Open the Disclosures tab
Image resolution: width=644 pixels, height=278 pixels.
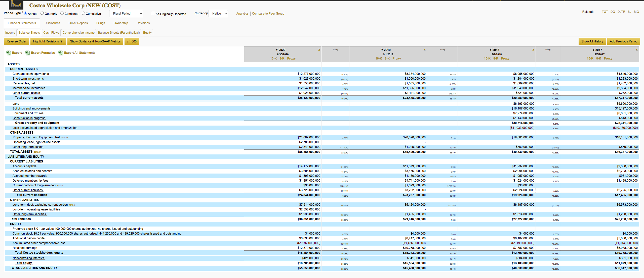click(x=52, y=23)
